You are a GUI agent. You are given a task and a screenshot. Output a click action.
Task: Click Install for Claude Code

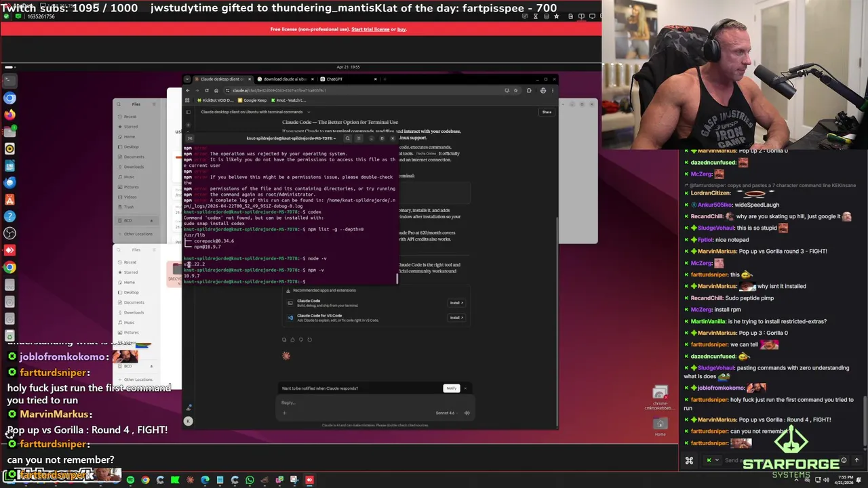coord(456,303)
